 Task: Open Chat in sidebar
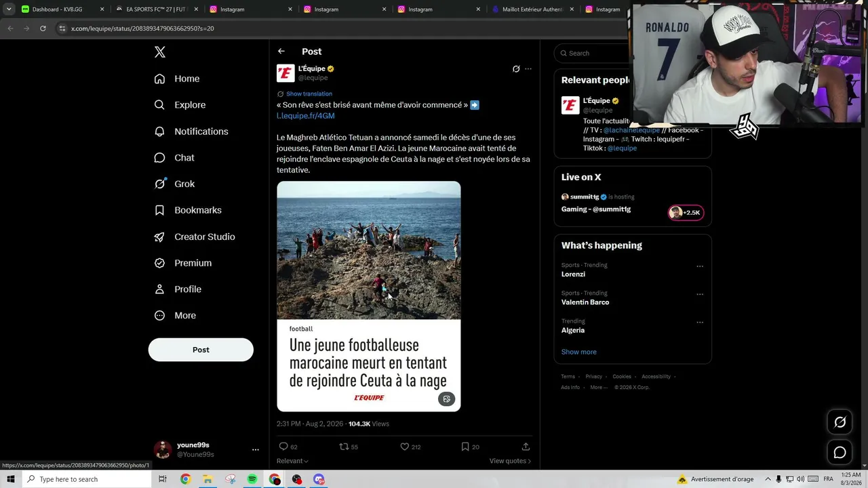pos(174,158)
